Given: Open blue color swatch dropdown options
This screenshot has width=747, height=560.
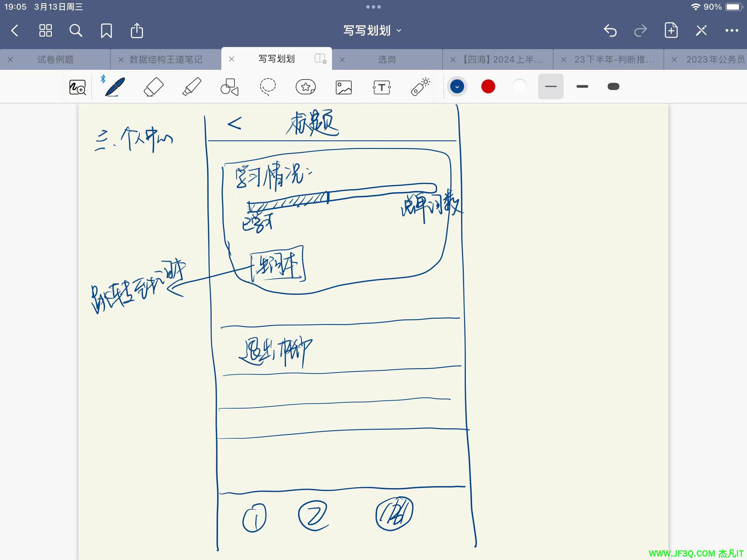Looking at the screenshot, I should tap(457, 86).
